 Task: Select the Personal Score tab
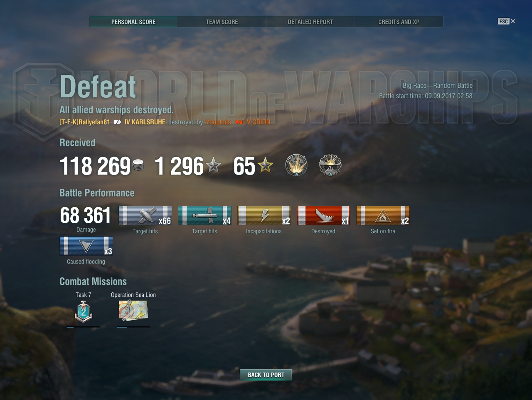click(133, 22)
